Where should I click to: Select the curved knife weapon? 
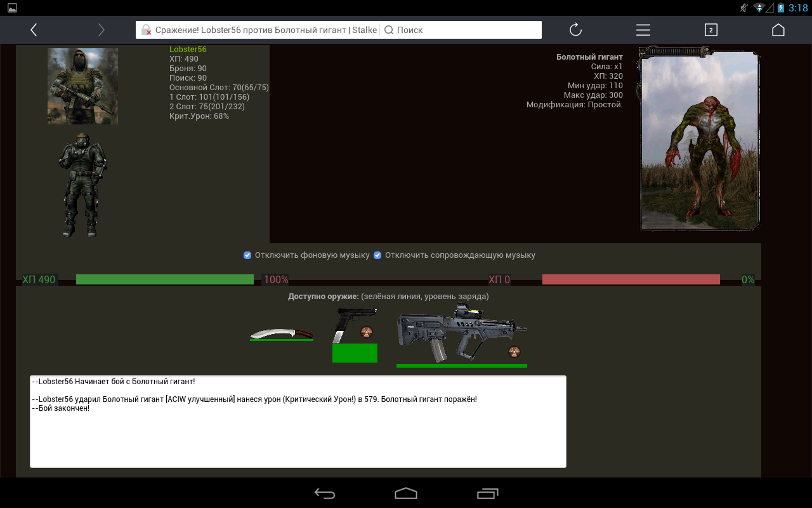[x=282, y=333]
